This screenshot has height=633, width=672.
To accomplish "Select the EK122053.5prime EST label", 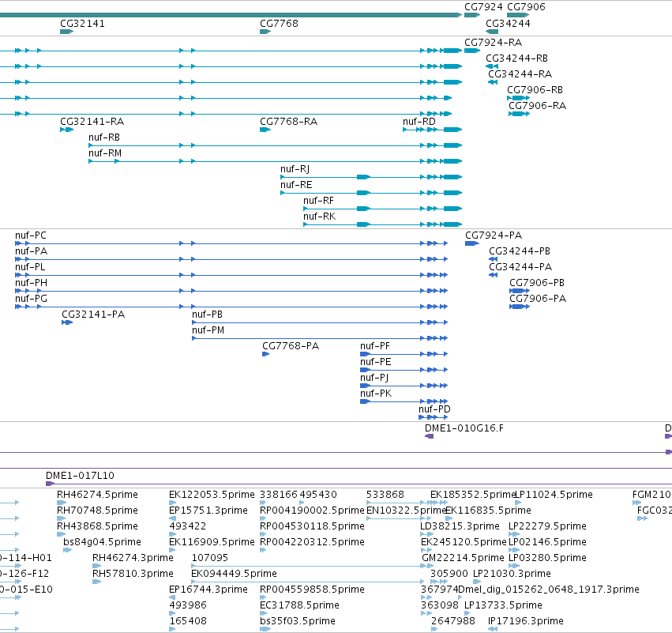I will point(212,495).
